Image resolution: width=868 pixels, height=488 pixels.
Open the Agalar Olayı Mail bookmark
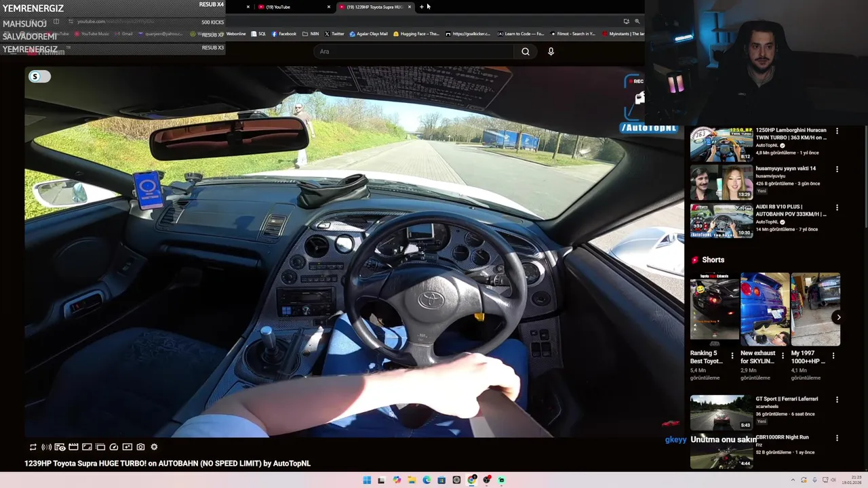[368, 34]
